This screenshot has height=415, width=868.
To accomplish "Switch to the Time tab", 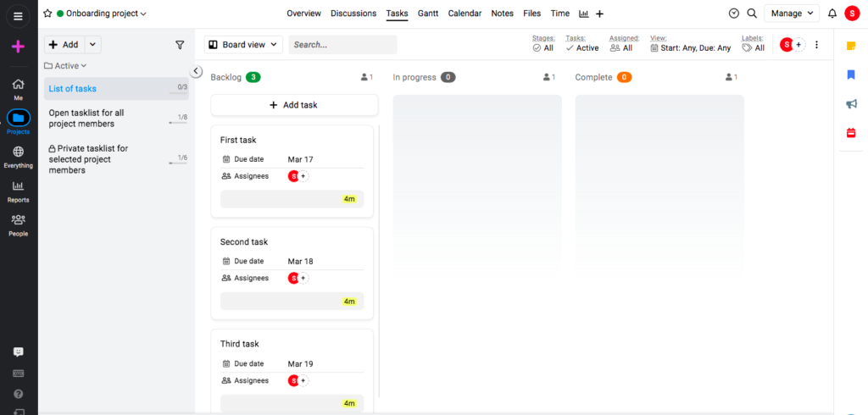I will [560, 14].
